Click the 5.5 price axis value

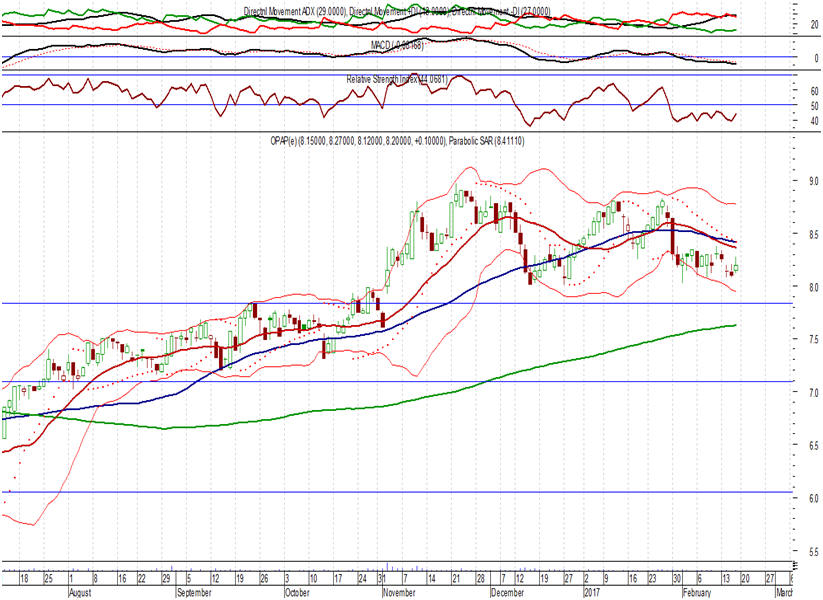coord(814,552)
